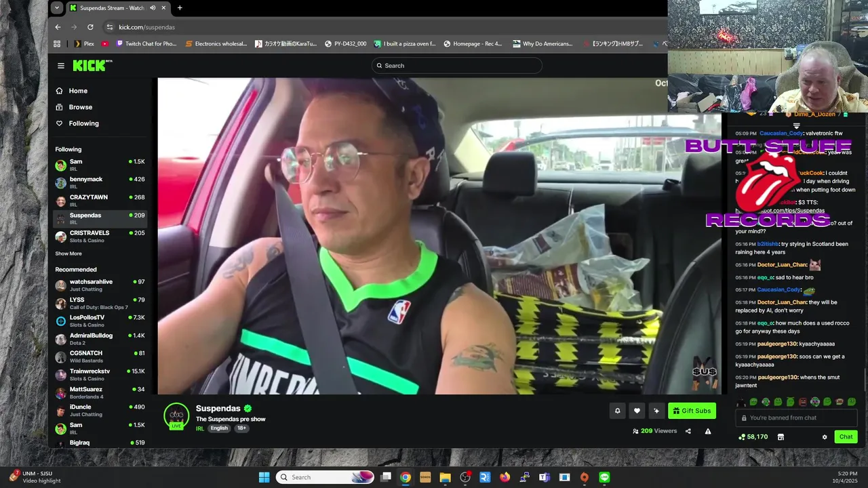Click the 58,170 channel points balance

[753, 437]
